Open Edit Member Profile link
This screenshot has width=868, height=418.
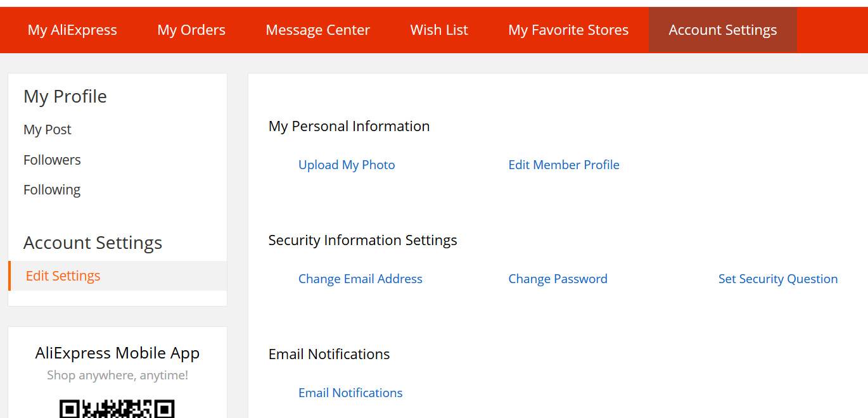click(564, 165)
